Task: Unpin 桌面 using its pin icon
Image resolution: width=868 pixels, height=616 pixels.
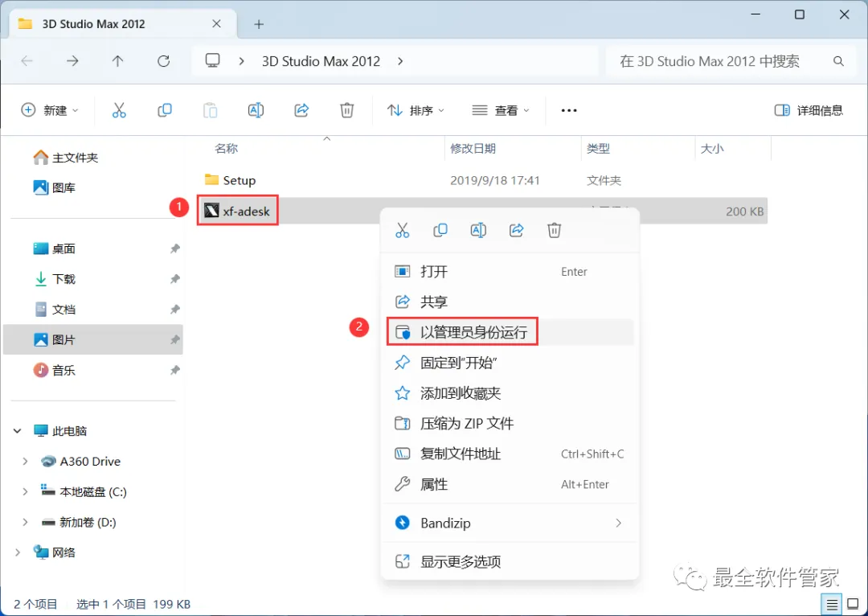Action: (175, 248)
